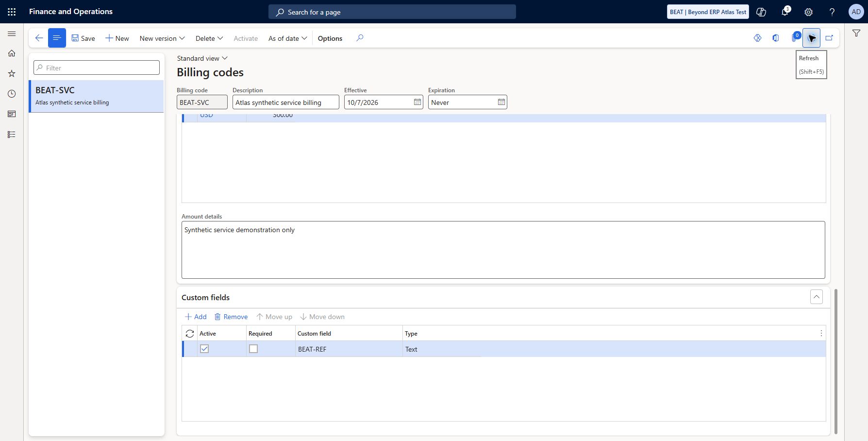The height and width of the screenshot is (441, 868).
Task: Click the Search for a page box
Action: pyautogui.click(x=392, y=12)
